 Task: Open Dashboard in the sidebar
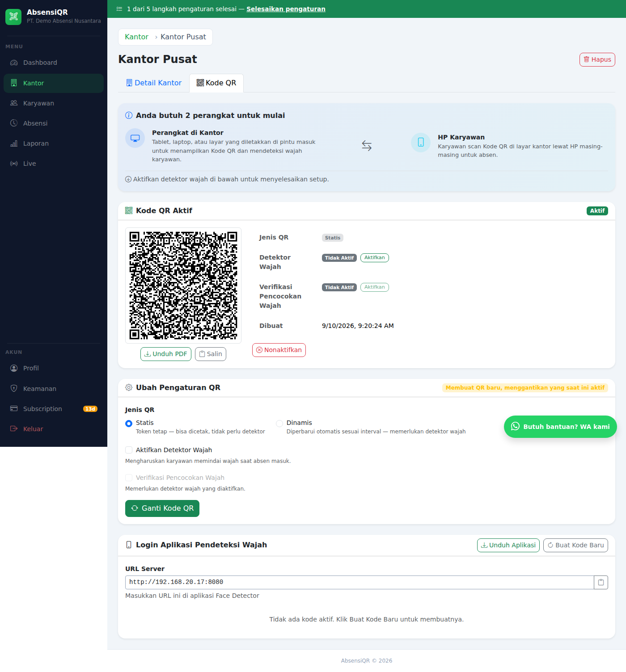point(54,63)
